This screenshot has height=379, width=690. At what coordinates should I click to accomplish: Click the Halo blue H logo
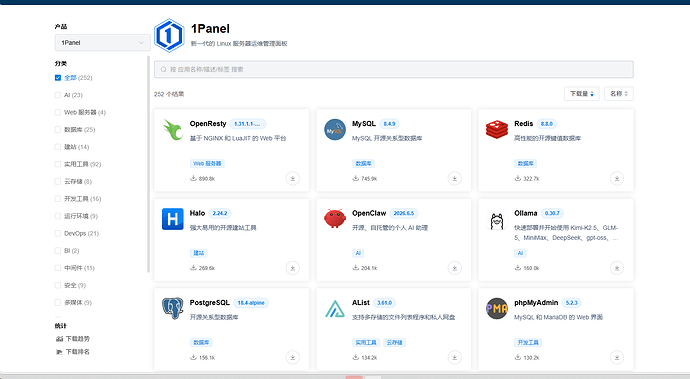[172, 219]
